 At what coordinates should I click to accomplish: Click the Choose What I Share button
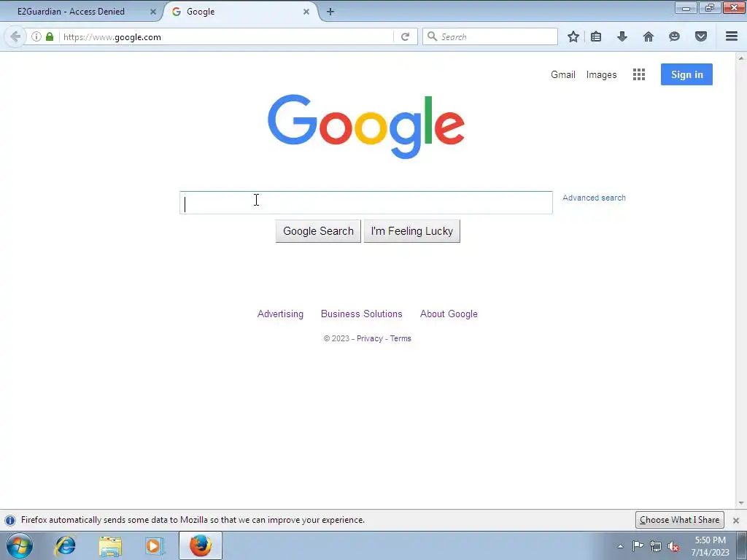679,520
